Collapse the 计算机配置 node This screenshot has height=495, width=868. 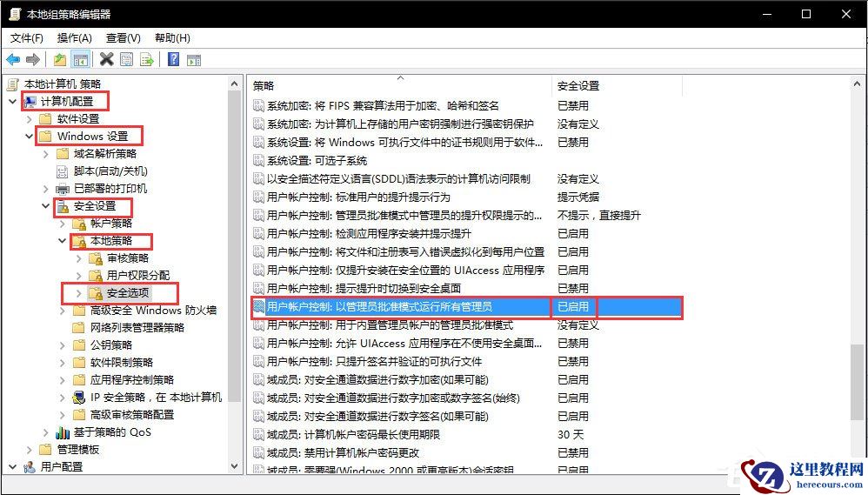point(13,102)
